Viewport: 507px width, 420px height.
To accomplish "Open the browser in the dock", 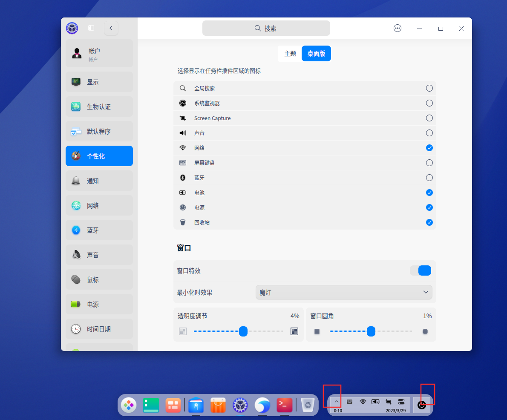I will point(262,405).
